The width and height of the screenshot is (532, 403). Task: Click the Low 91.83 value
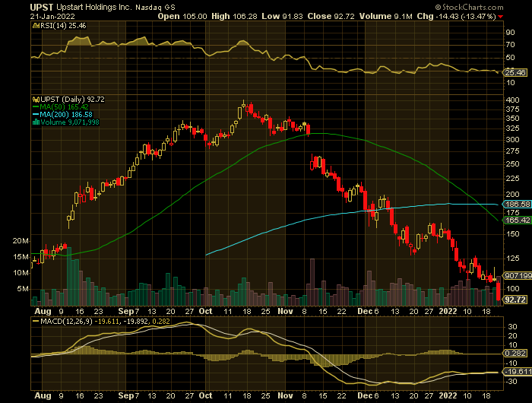282,16
